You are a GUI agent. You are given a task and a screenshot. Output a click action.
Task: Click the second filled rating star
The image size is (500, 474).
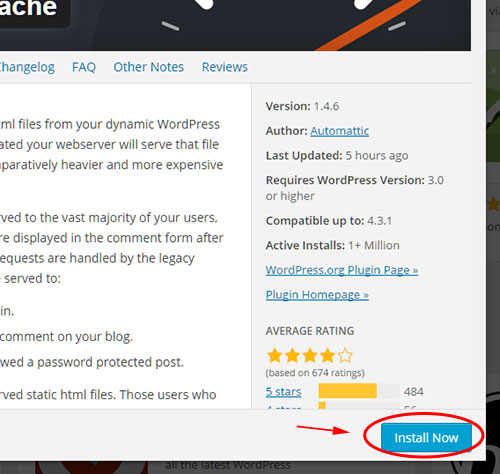[x=292, y=355]
